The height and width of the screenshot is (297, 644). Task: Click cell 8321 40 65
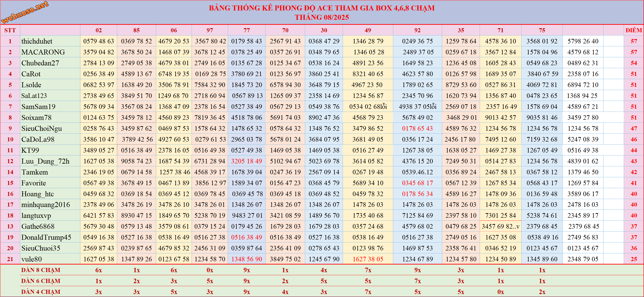click(x=368, y=74)
